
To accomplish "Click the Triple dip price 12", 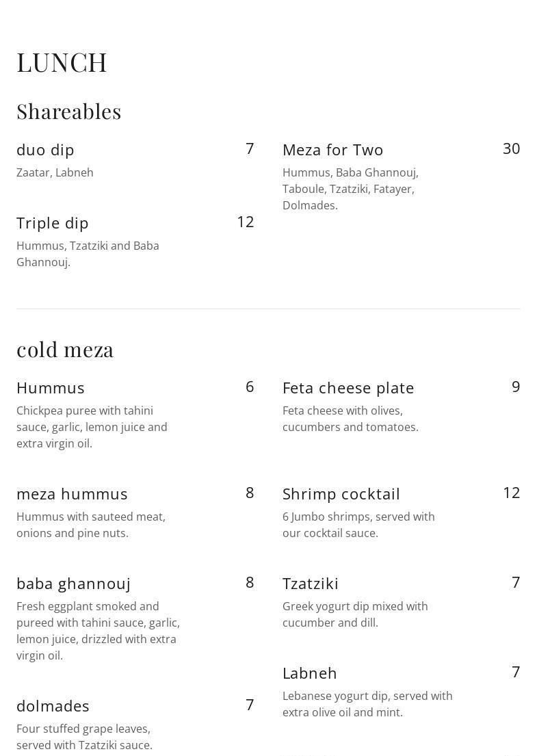I will (245, 222).
